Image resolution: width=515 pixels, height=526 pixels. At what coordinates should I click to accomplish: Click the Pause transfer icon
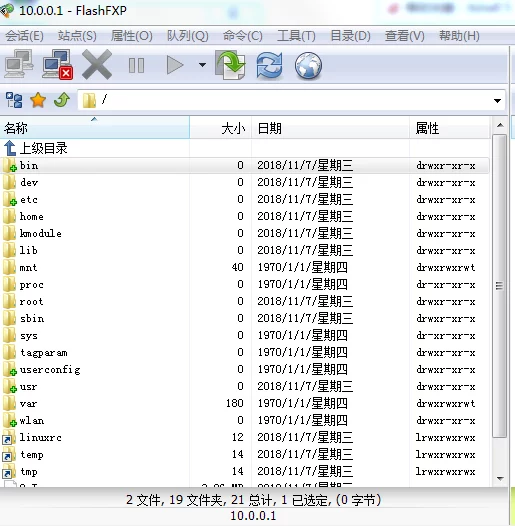point(136,65)
